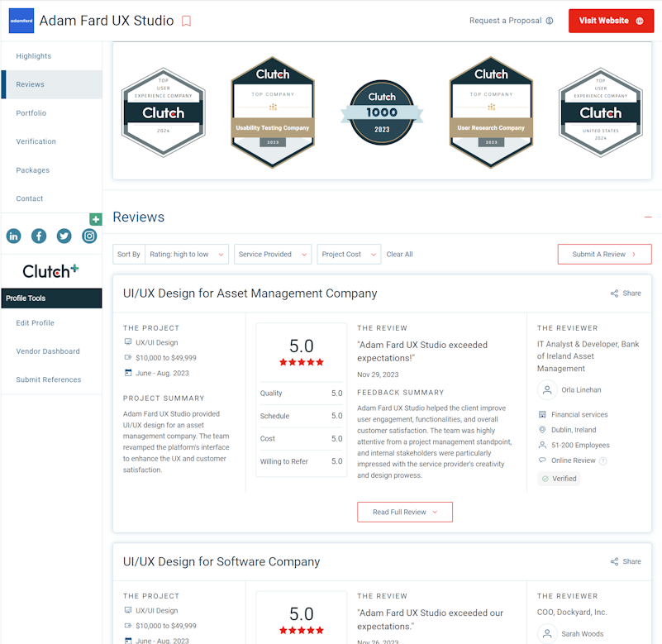The image size is (662, 644).
Task: Click the Adam Fard UX Studio heading
Action: coord(107,21)
